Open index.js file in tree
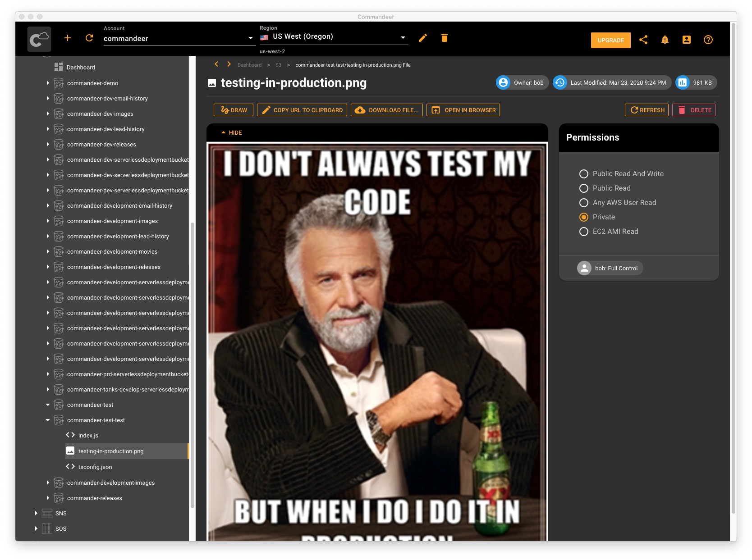 pyautogui.click(x=88, y=435)
